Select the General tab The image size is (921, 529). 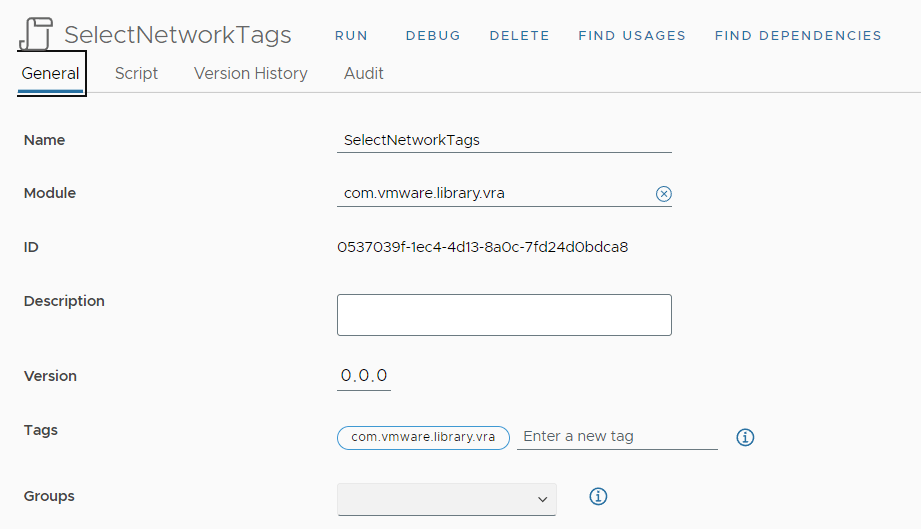pos(51,73)
